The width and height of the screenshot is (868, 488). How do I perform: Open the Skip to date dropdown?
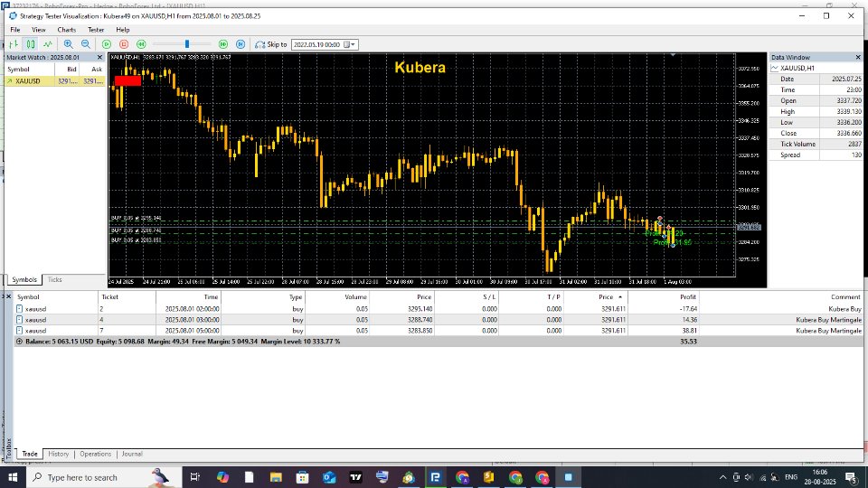click(x=353, y=44)
